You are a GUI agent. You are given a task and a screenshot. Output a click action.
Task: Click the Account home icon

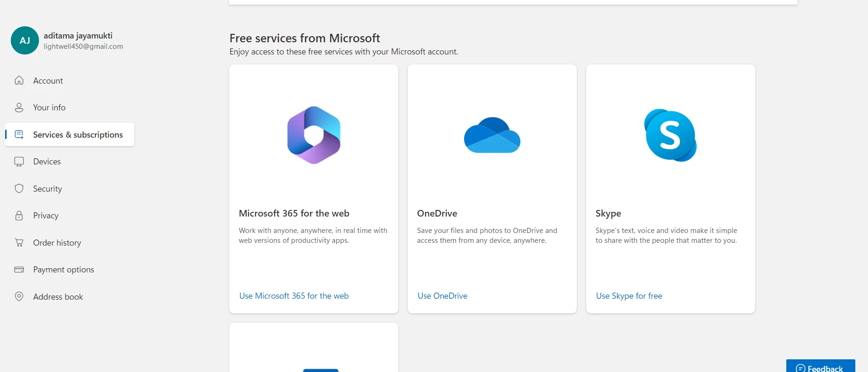pyautogui.click(x=19, y=80)
